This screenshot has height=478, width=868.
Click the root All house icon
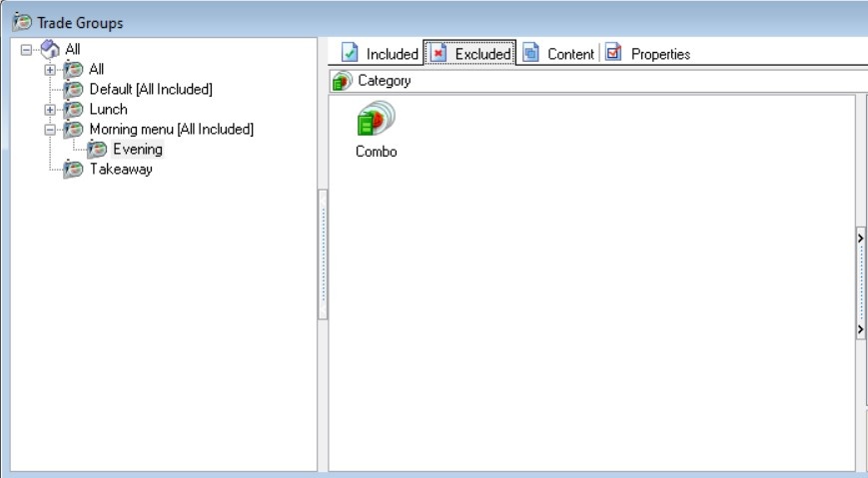(x=50, y=49)
